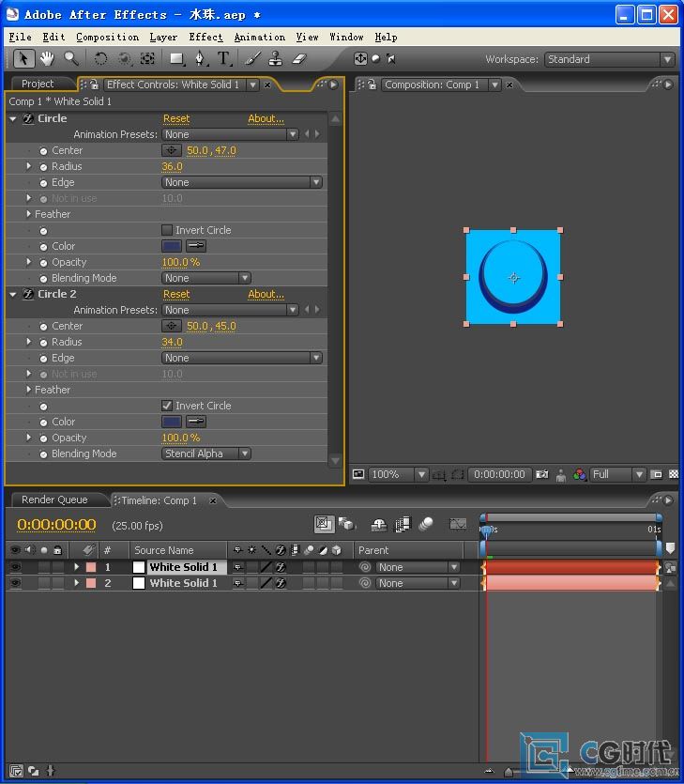Select the Eraser tool
684x784 pixels.
[298, 59]
